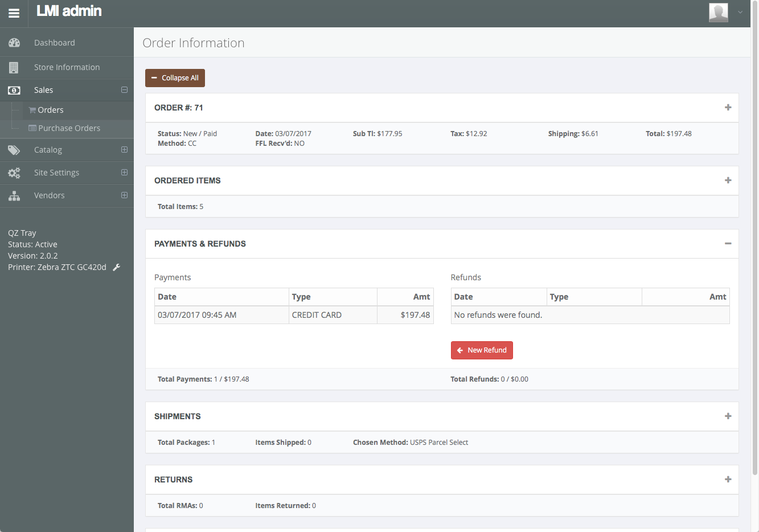759x532 pixels.
Task: Open the user avatar in the header
Action: coord(719,12)
